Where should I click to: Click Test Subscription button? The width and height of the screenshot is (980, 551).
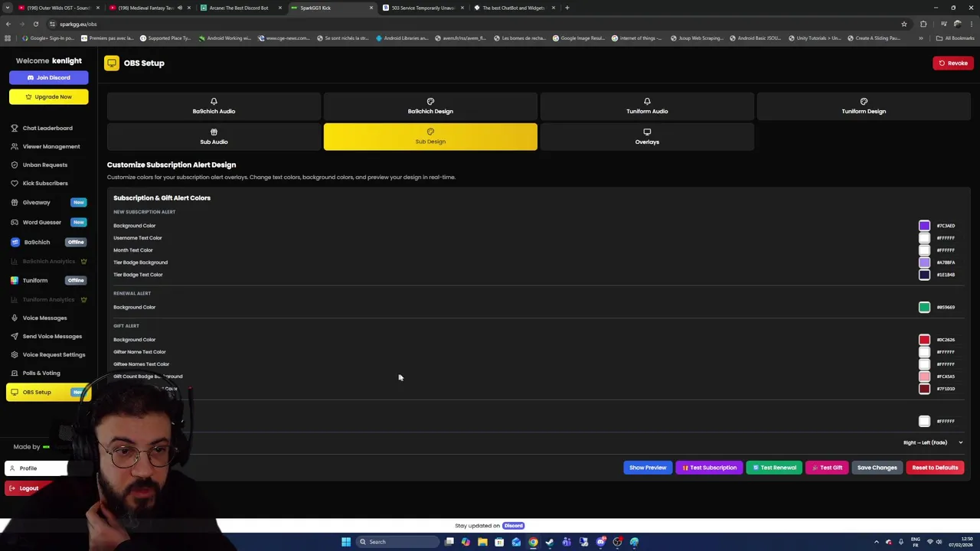709,468
